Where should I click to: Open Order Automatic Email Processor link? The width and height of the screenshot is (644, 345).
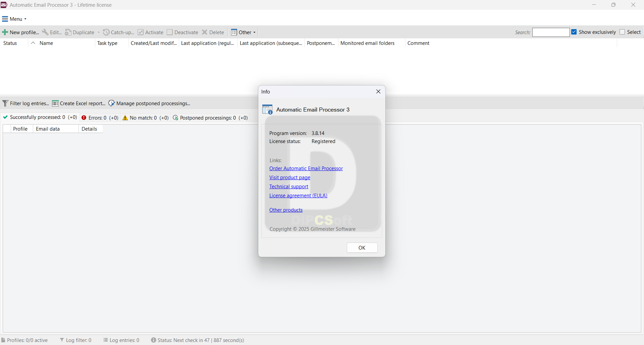(x=306, y=168)
